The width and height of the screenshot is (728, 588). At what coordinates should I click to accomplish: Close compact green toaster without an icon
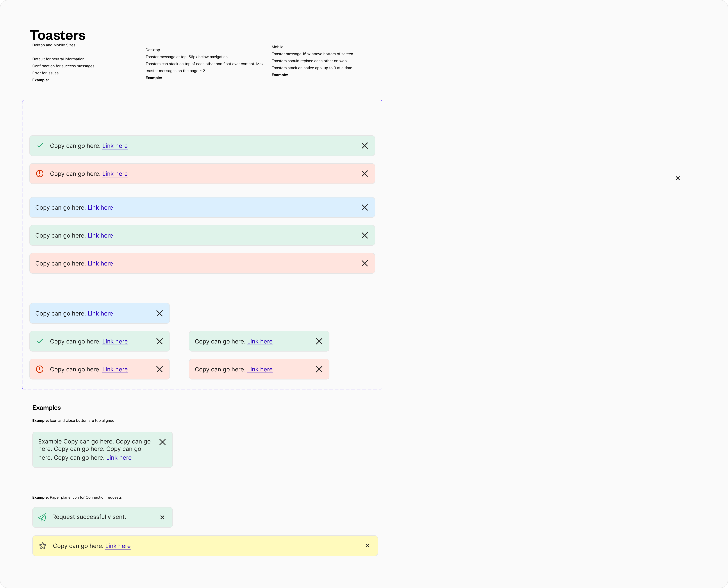[x=319, y=341]
